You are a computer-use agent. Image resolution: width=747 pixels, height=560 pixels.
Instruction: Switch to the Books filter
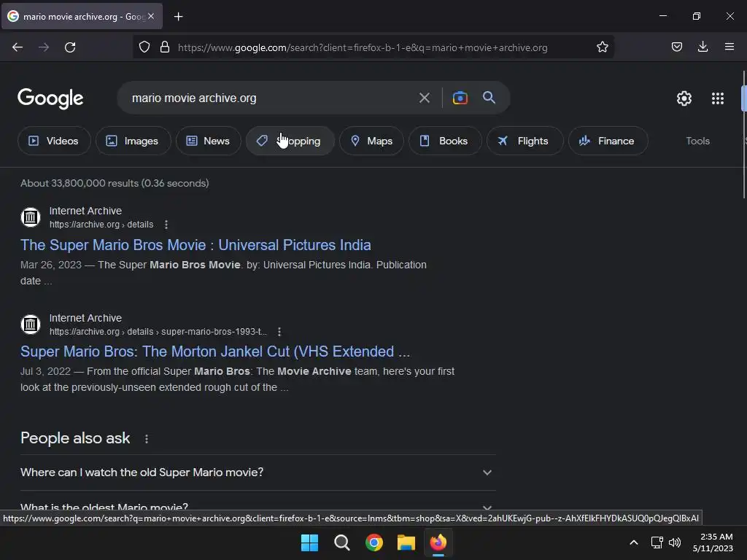(445, 141)
